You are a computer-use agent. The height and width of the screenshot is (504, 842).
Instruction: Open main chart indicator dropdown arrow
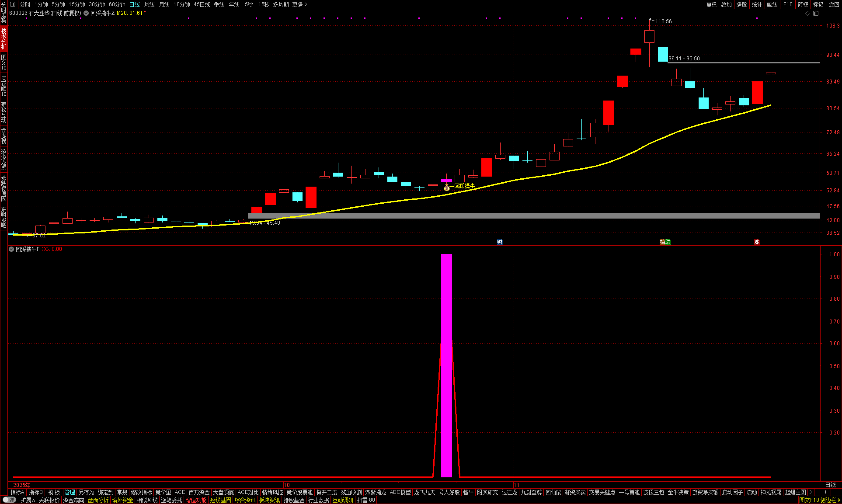point(86,13)
